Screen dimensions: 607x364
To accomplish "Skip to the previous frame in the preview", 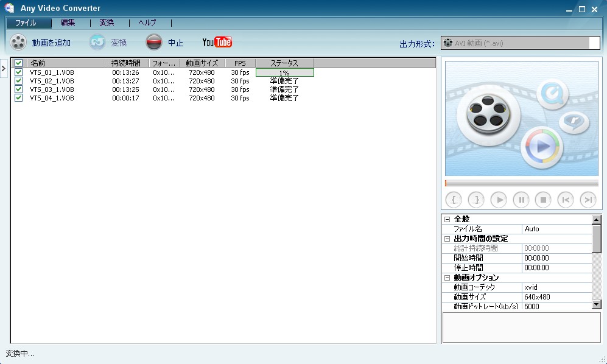I will click(x=566, y=200).
